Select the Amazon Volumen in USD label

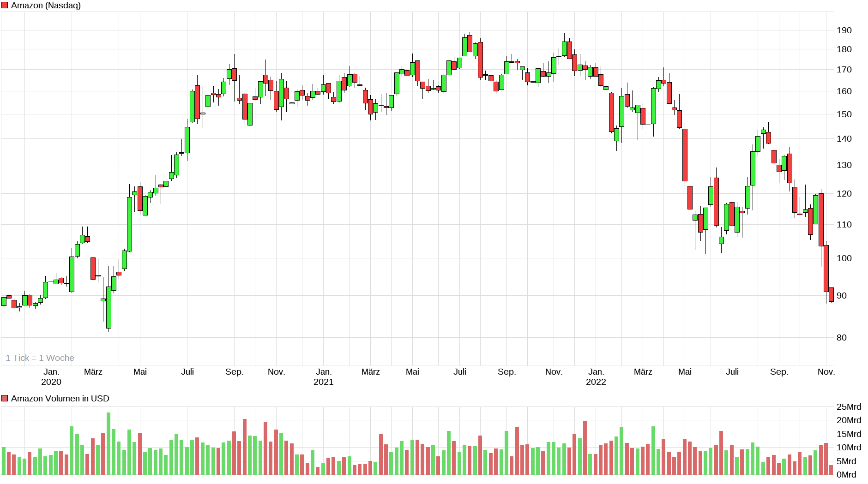[x=60, y=398]
